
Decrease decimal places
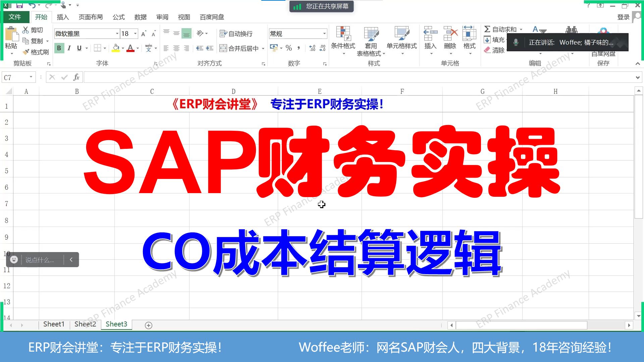tap(322, 48)
